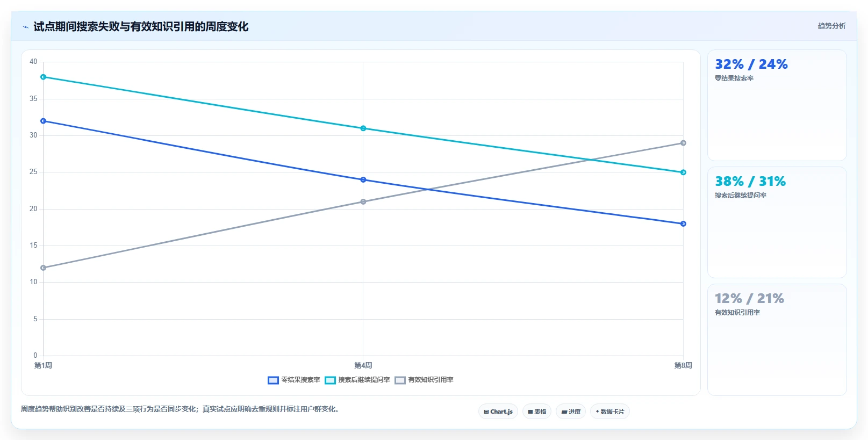868x440 pixels.
Task: Click the 有效知识引用率 point at 第8周
Action: pyautogui.click(x=683, y=143)
